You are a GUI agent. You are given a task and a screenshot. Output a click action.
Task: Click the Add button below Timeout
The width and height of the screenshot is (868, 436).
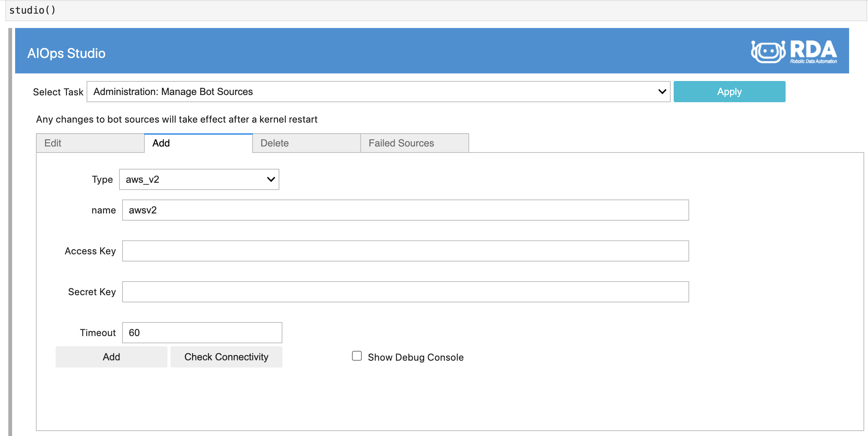click(x=111, y=357)
